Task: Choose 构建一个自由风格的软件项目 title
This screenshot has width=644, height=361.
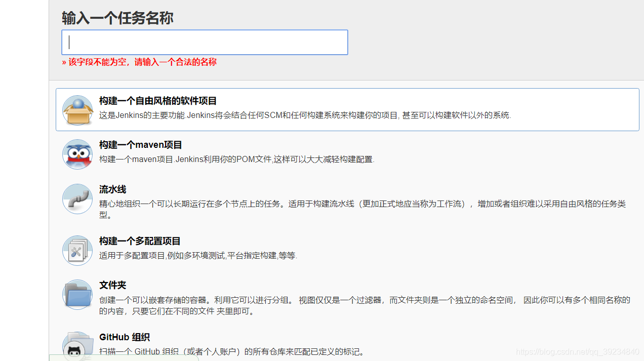Action: tap(158, 101)
